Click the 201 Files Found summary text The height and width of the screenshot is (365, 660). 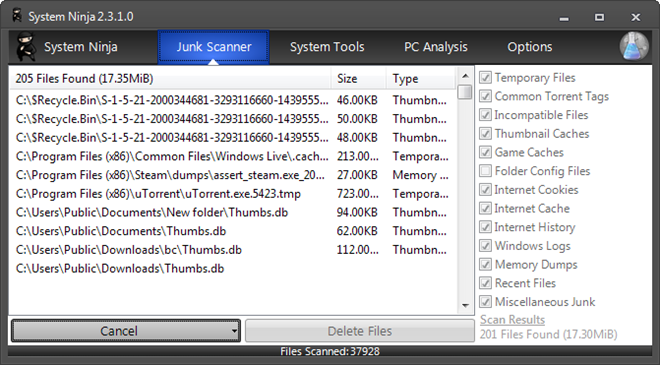coord(548,334)
